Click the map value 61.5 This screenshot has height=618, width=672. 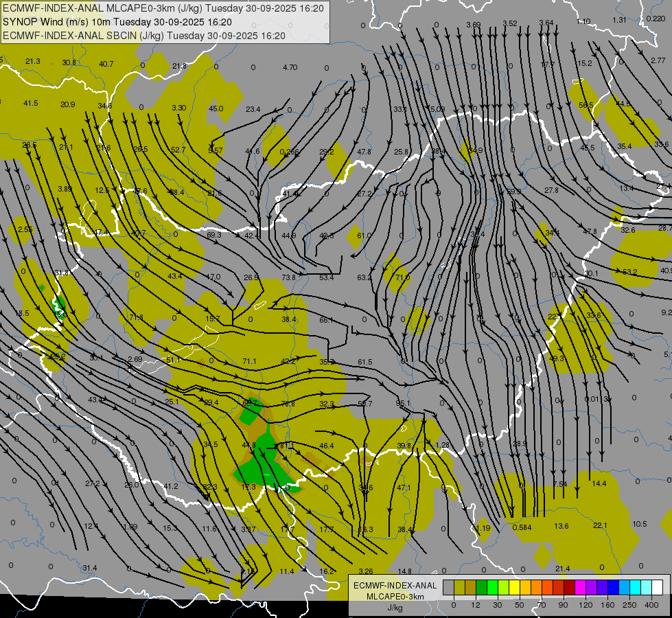pos(364,362)
